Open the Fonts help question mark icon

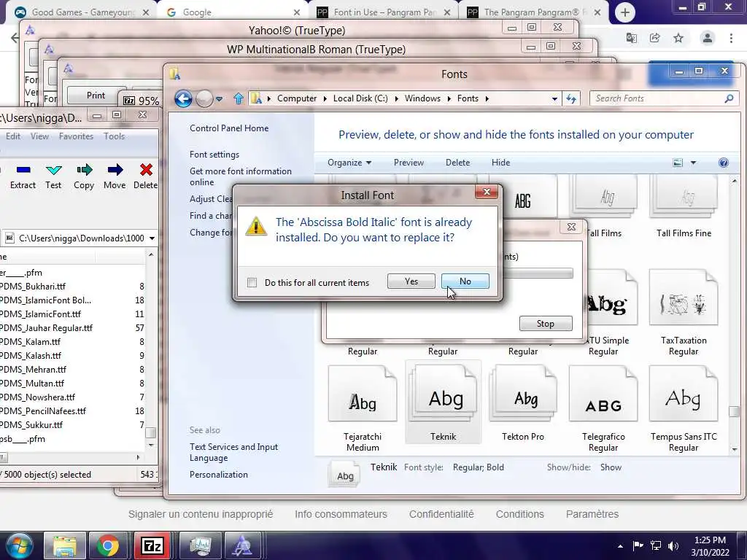point(723,163)
